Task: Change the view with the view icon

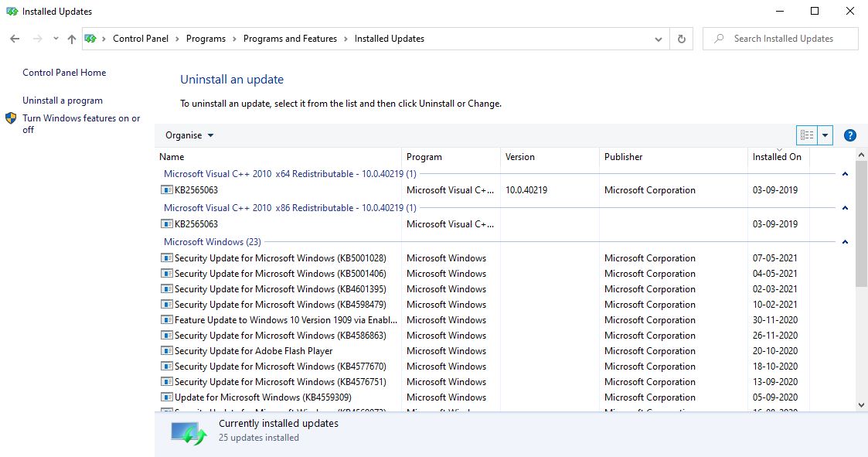Action: [x=807, y=135]
